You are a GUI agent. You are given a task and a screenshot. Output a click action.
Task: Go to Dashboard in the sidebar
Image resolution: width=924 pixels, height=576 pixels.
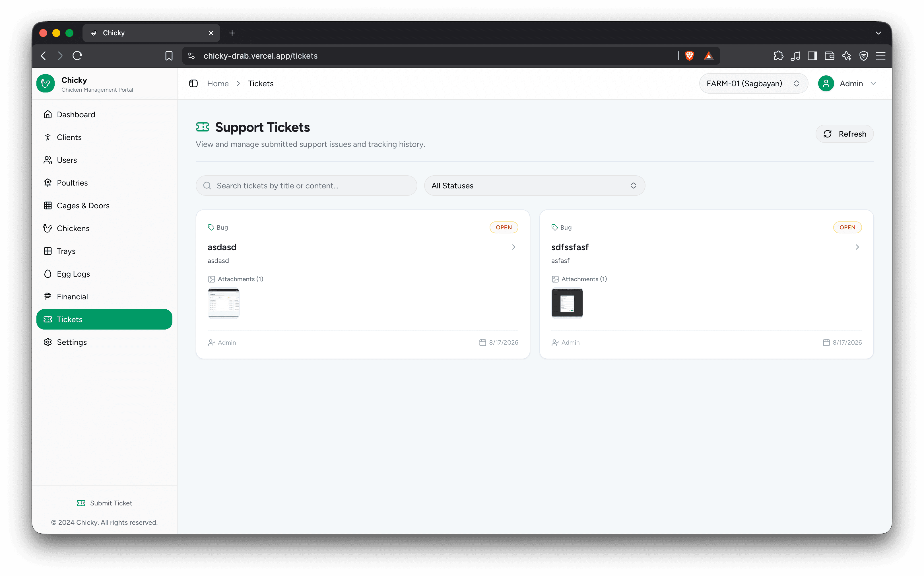104,114
